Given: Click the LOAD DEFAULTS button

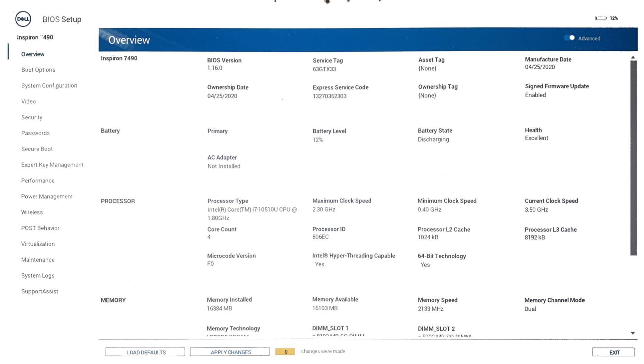Looking at the screenshot, I should coord(145,352).
